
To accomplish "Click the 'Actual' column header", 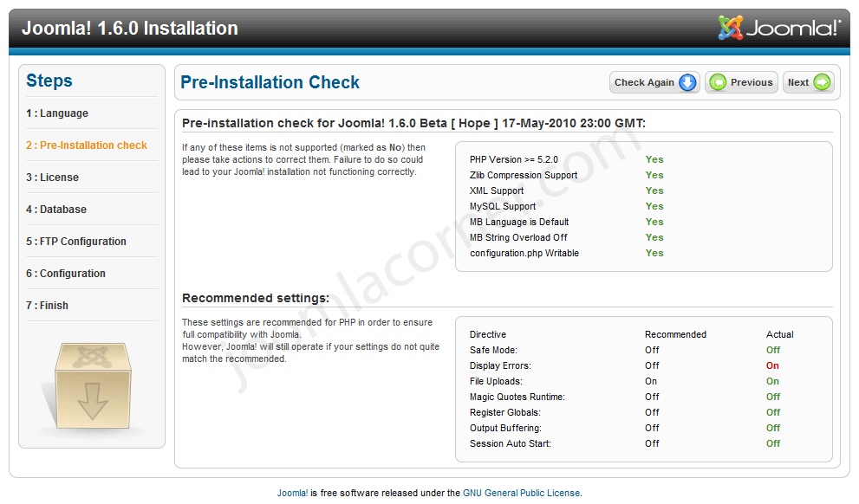I will [780, 334].
